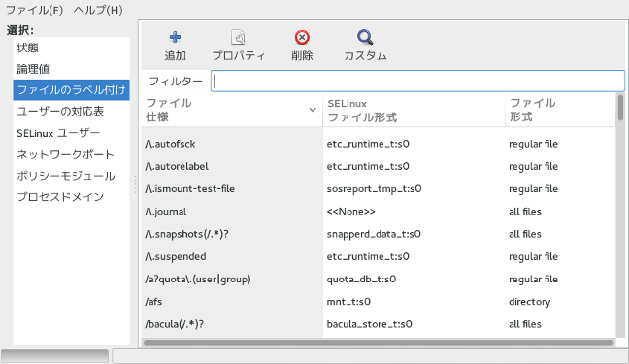629x364 pixels.
Task: Select the /bacula(/.*)? row
Action: coord(379,324)
